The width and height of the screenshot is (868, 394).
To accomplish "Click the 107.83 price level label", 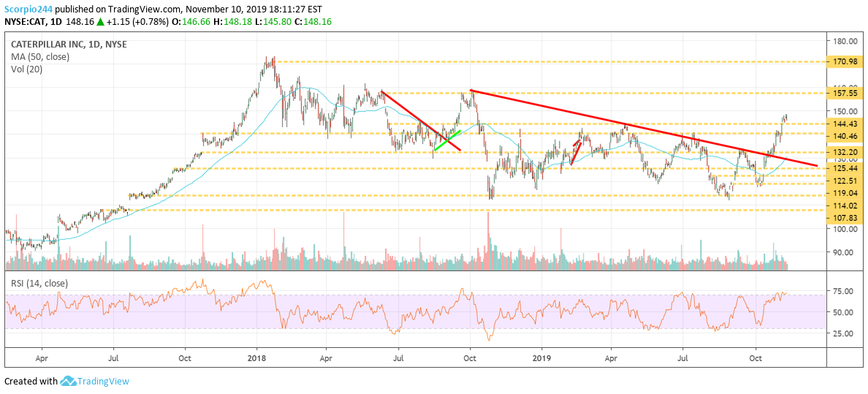I will 844,218.
